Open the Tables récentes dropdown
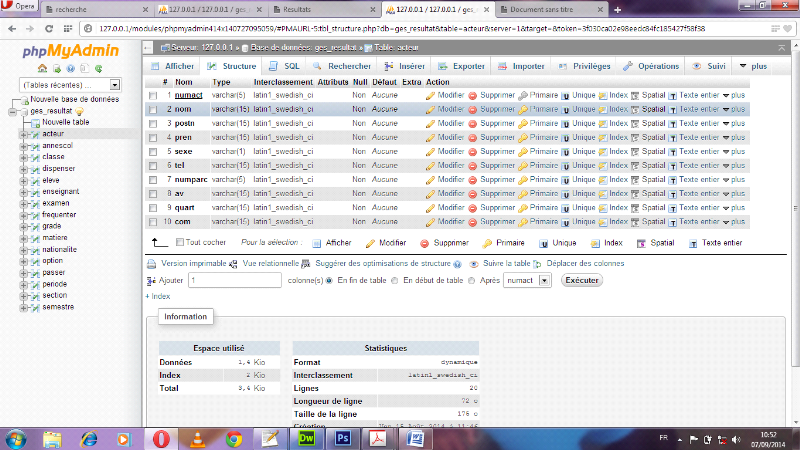The image size is (800, 450). tap(70, 85)
